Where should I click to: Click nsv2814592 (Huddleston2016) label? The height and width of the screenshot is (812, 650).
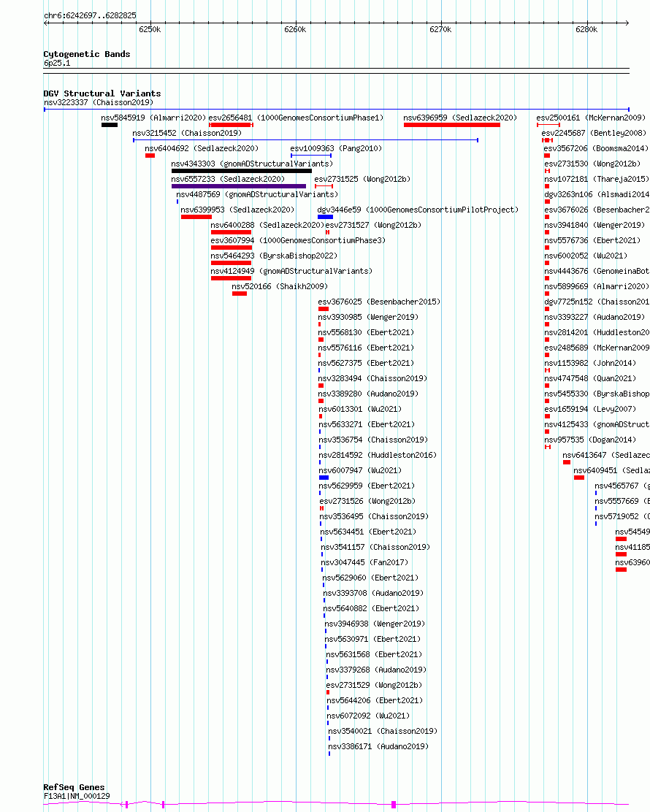coord(378,455)
